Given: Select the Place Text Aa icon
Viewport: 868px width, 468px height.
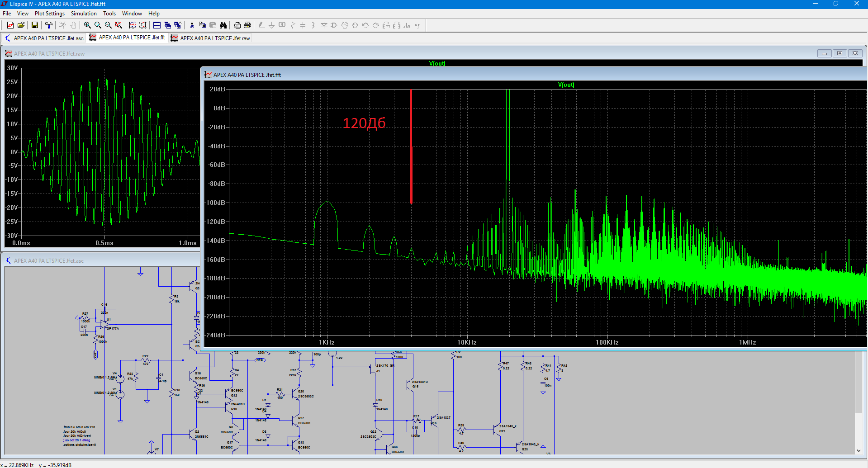Looking at the screenshot, I should coord(407,25).
